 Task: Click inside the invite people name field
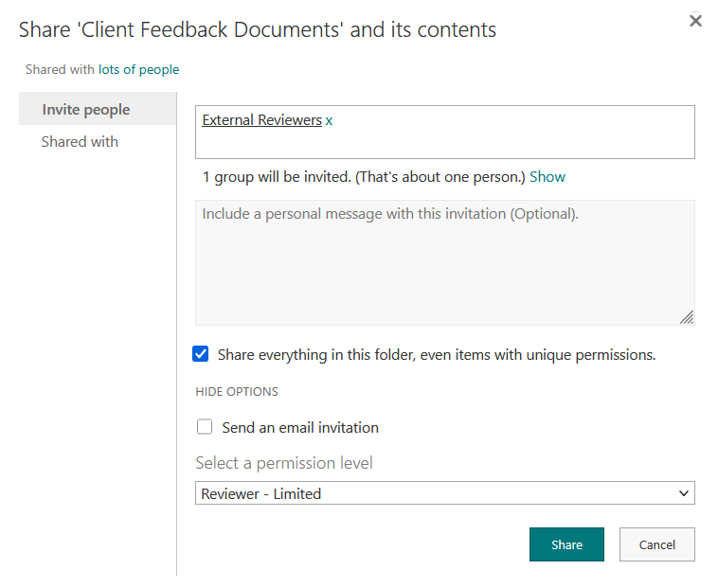tap(444, 133)
